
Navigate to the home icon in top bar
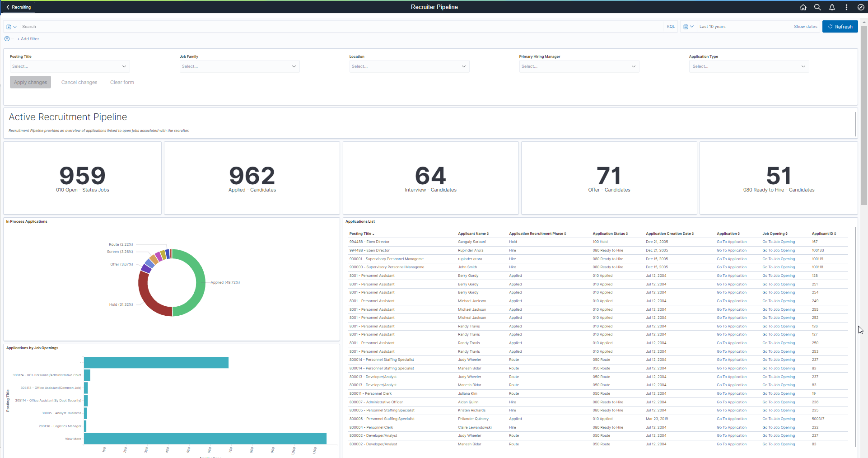(x=803, y=7)
